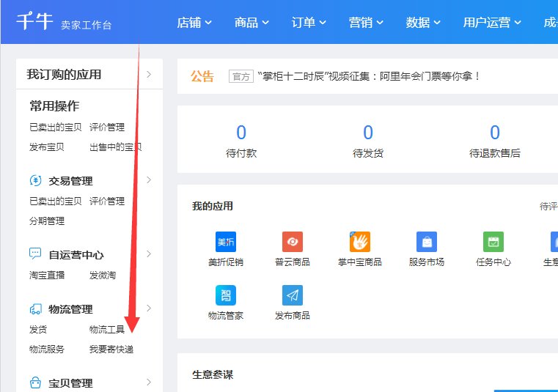This screenshot has height=392, width=558.
Task: Click the 发货 link
Action: (37, 330)
